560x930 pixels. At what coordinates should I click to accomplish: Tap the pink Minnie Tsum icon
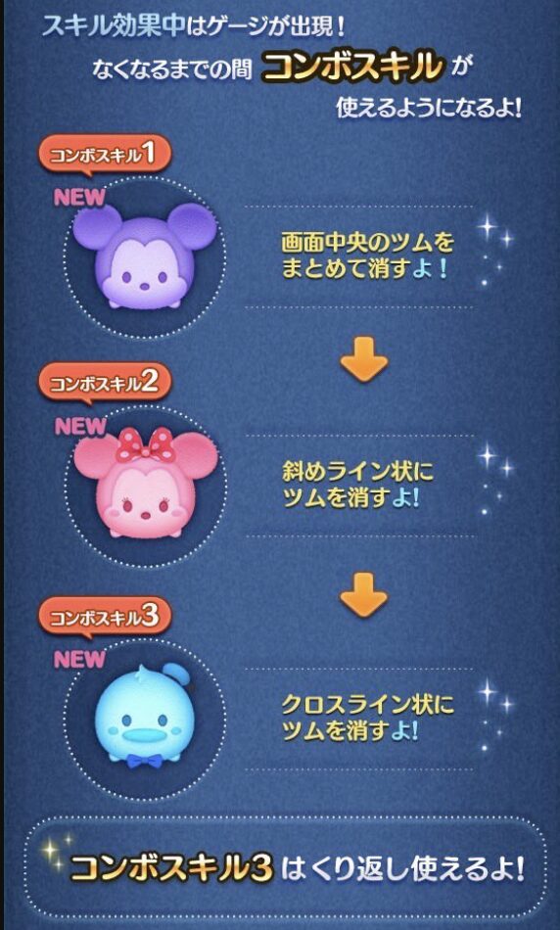point(145,483)
